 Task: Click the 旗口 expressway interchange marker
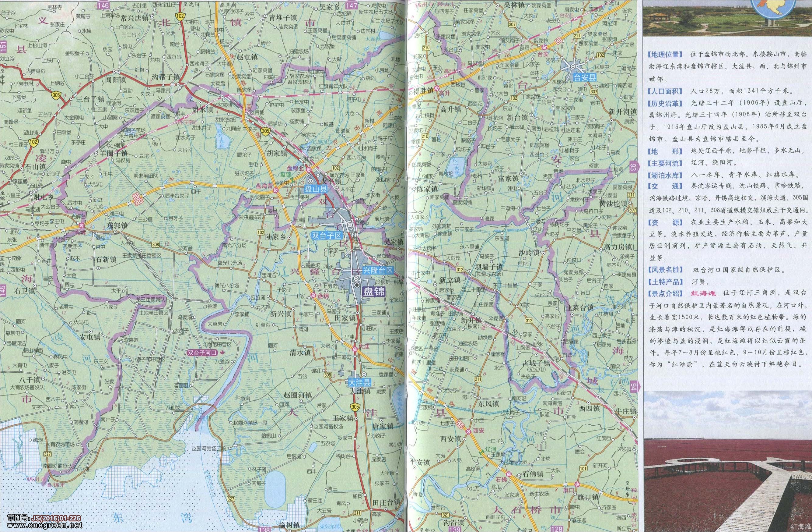point(577,484)
